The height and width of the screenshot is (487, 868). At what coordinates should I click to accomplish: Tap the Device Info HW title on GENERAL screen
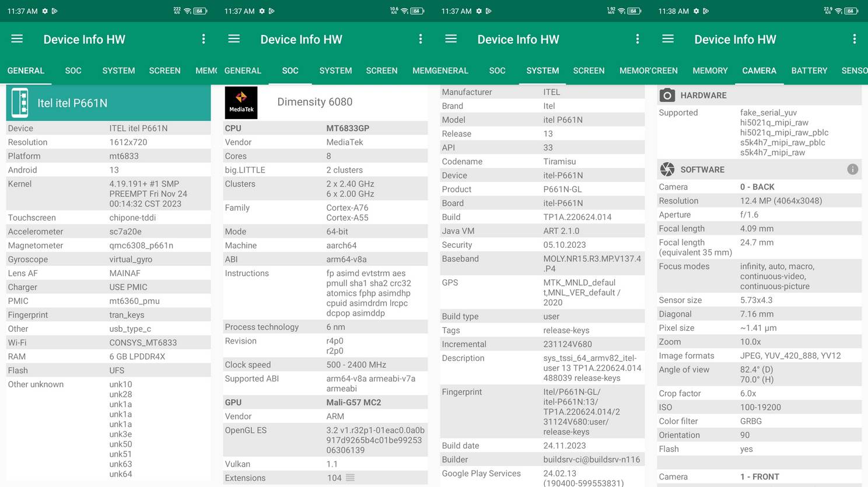[84, 39]
